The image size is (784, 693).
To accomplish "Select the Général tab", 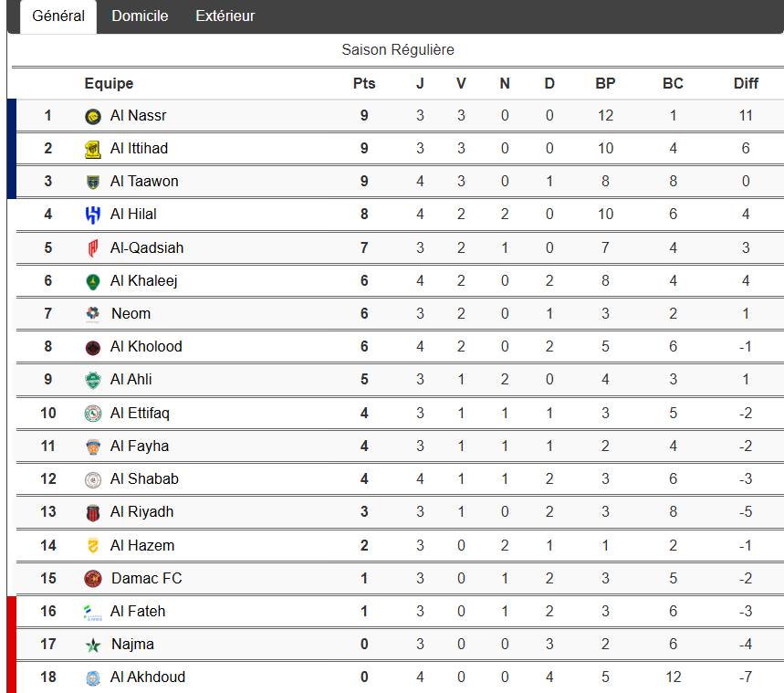I will click(x=58, y=16).
